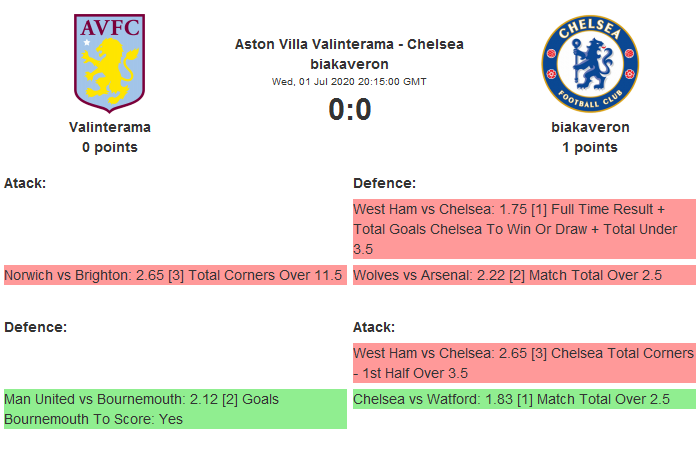This screenshot has width=700, height=460.
Task: Click the biakaveron subtitle under match title
Action: click(349, 64)
